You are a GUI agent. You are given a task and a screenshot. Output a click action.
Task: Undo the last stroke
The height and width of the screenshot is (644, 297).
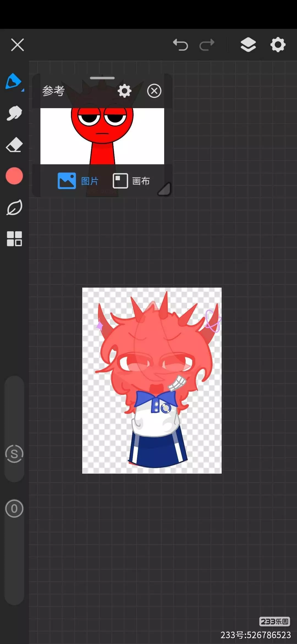pyautogui.click(x=180, y=45)
